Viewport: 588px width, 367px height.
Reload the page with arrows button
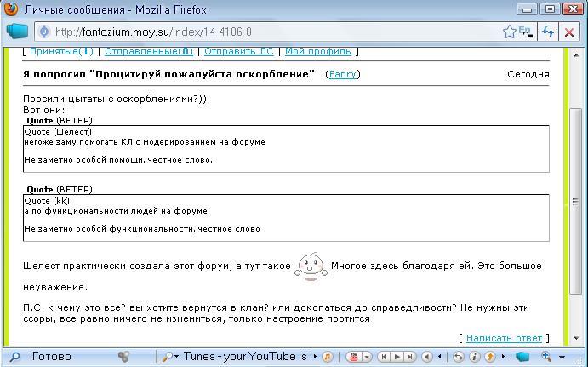tap(548, 32)
